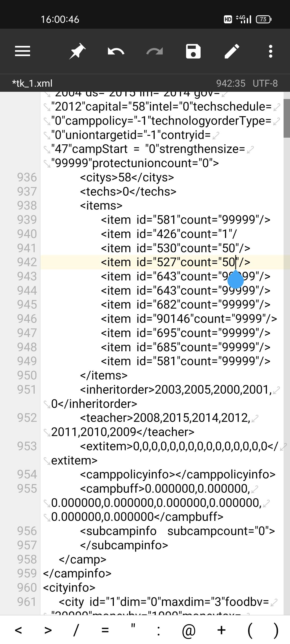Open the hamburger navigation menu
Screen dimensions: 290x644
[x=23, y=51]
